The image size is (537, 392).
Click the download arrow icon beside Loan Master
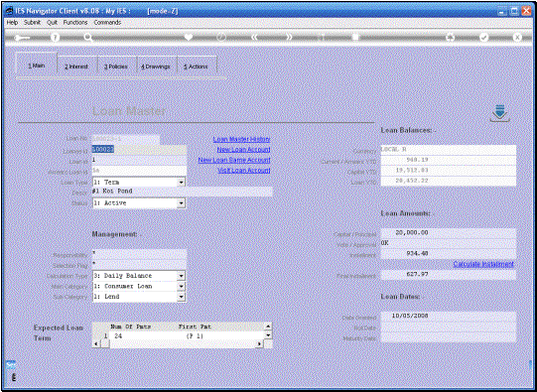499,113
